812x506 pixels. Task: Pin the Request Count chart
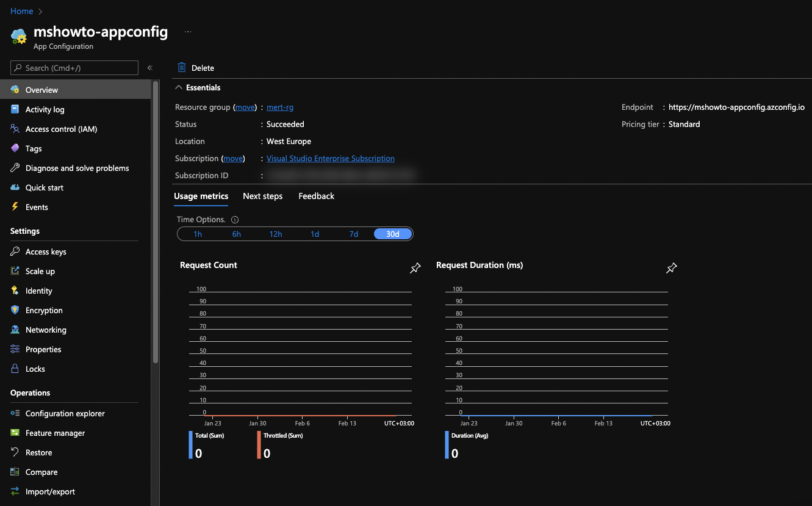tap(415, 268)
